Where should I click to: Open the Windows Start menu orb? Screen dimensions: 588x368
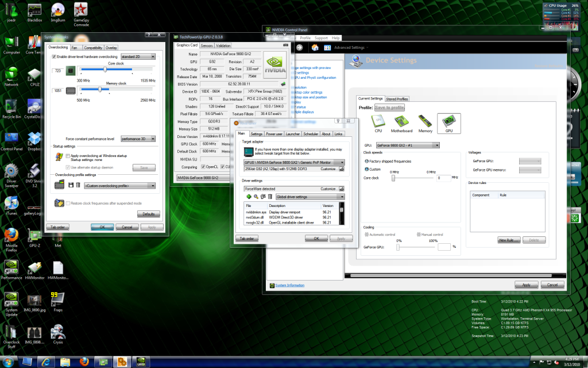pos(7,362)
